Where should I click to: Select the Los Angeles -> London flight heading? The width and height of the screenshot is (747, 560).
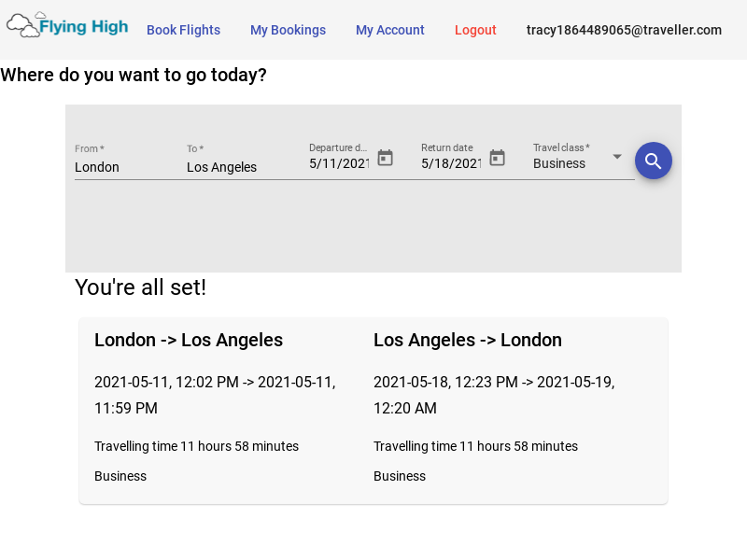point(468,340)
